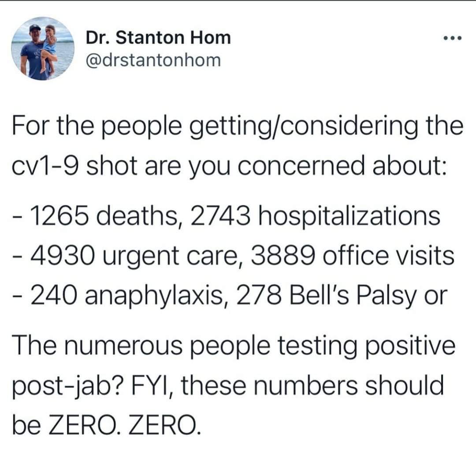Open the @drstantonhom handle link
This screenshot has width=476, height=472.
pos(153,60)
